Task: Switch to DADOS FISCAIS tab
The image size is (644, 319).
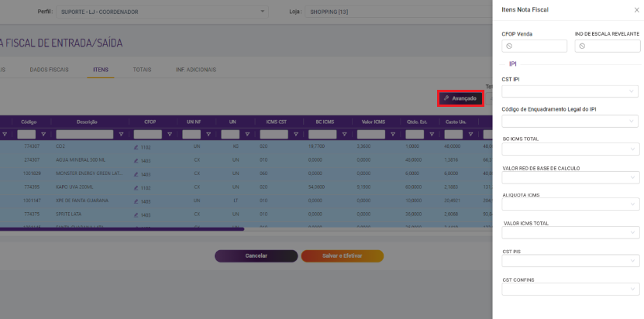Action: click(50, 70)
